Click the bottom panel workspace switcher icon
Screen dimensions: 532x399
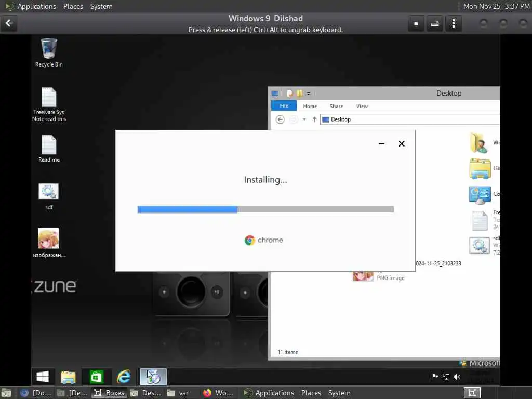point(472,393)
